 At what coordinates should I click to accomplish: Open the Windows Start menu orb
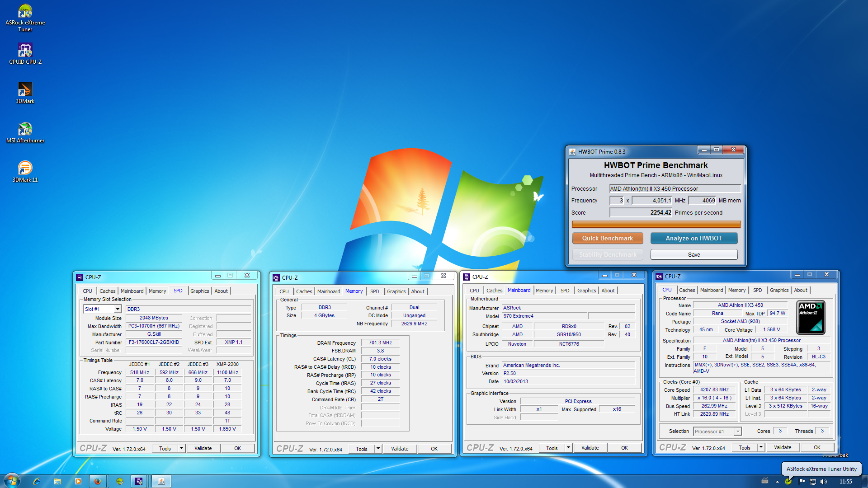[x=12, y=481]
